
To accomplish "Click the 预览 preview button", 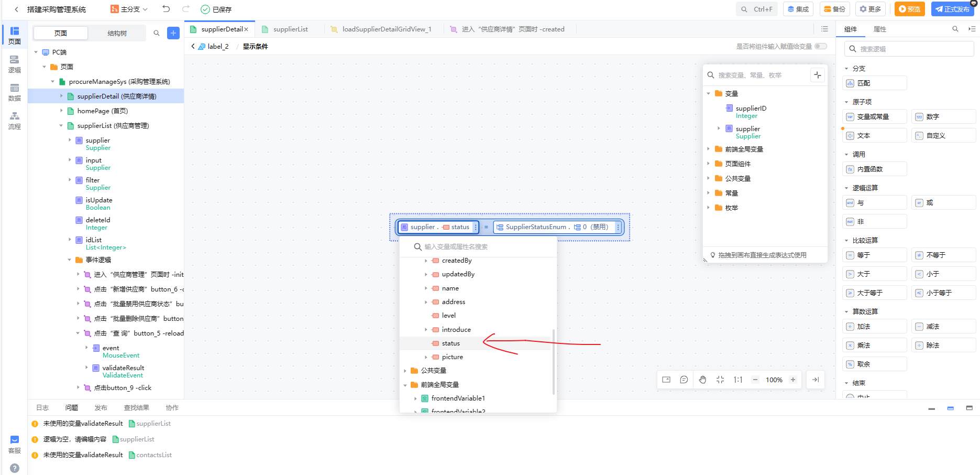I will pyautogui.click(x=909, y=9).
